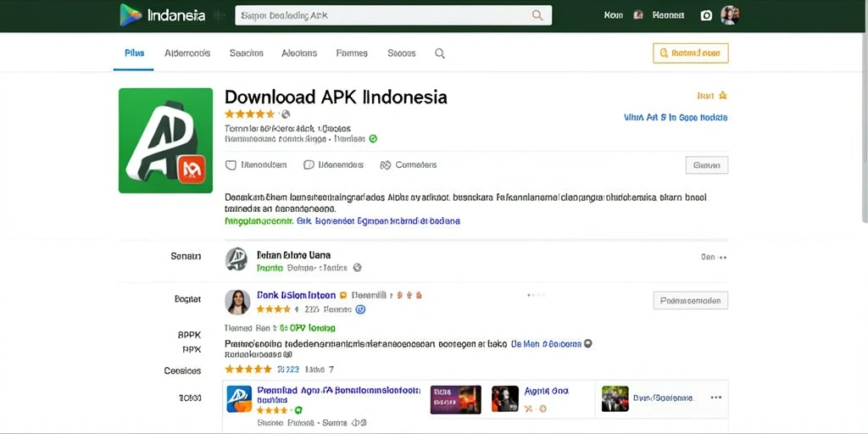Click the magnifier icon inside the search box

point(537,15)
